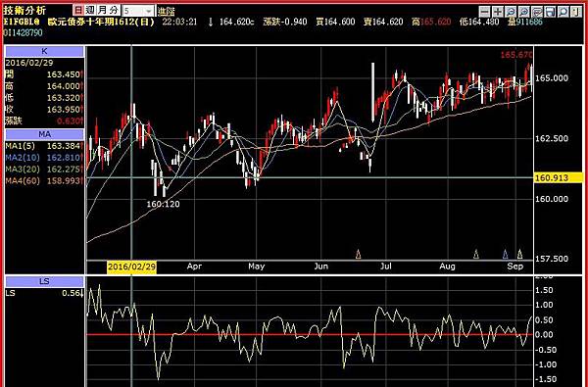588x387 pixels.
Task: Click the orange triangle marker on the time axis
Action: 358,255
